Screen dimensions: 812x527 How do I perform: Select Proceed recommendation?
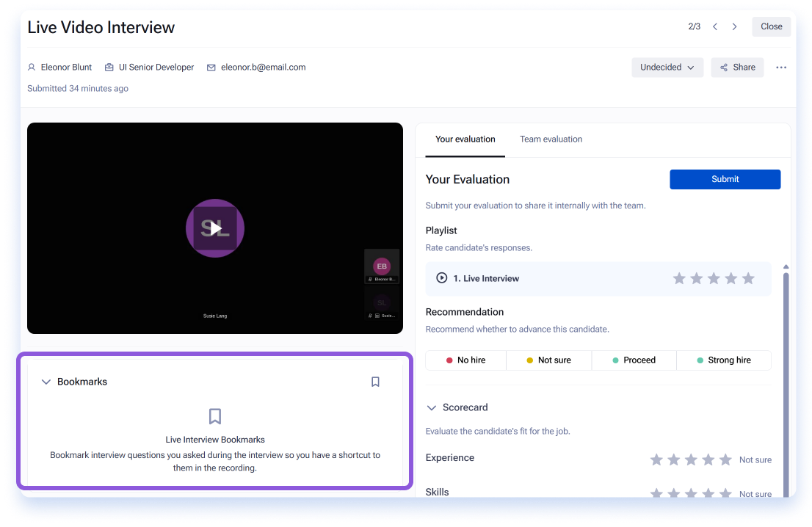click(x=634, y=360)
